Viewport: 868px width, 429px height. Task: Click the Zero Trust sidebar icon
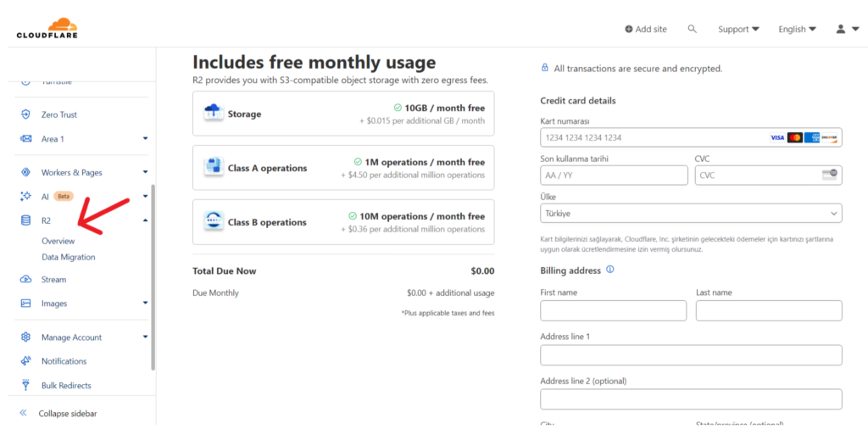(25, 114)
